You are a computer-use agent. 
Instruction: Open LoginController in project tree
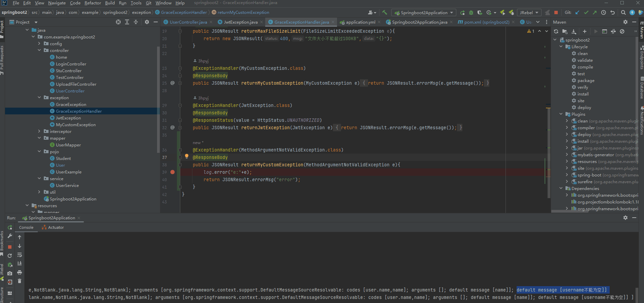[x=71, y=64]
